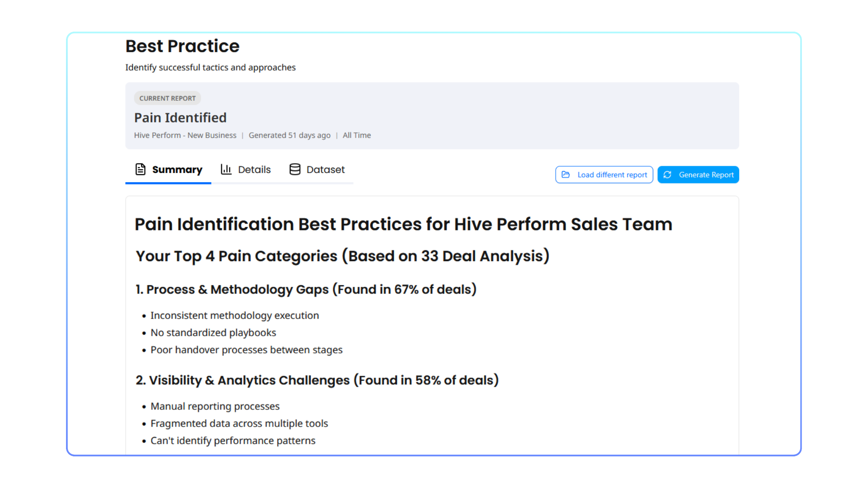Click the Pain Identified report title

pyautogui.click(x=180, y=118)
